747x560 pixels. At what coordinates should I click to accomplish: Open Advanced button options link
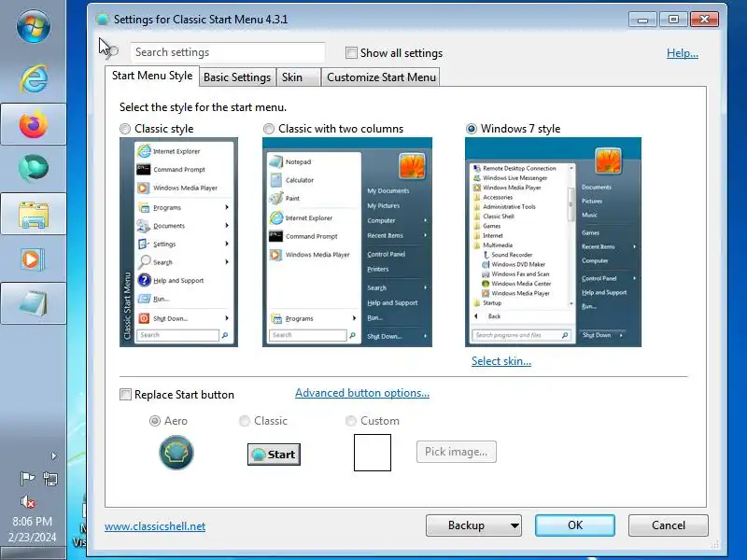pos(362,393)
